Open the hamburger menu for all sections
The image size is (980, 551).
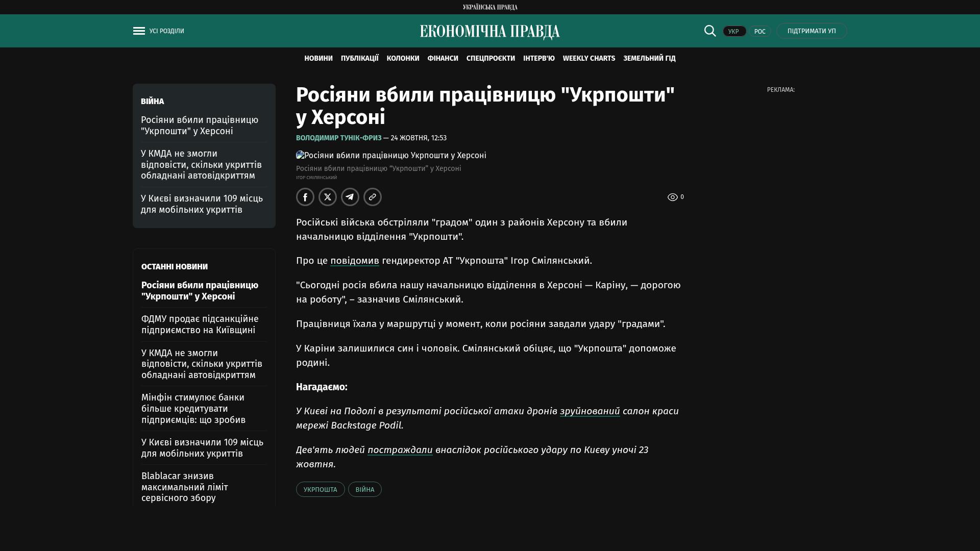139,31
